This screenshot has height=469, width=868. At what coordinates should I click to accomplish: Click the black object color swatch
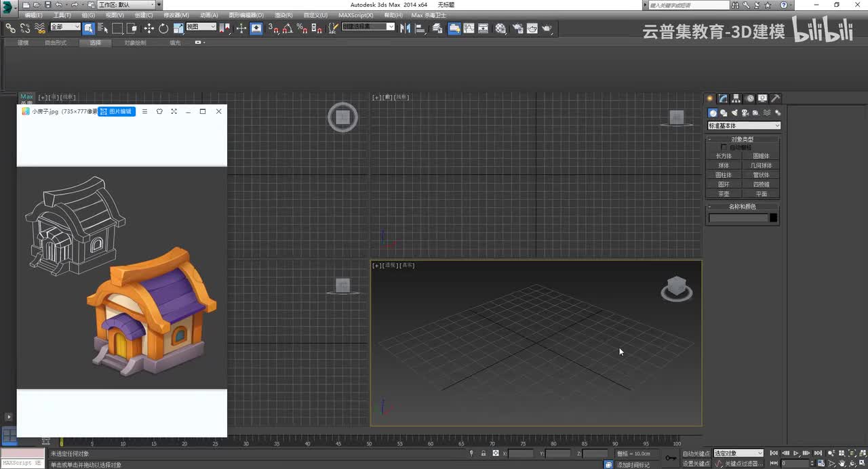click(774, 218)
